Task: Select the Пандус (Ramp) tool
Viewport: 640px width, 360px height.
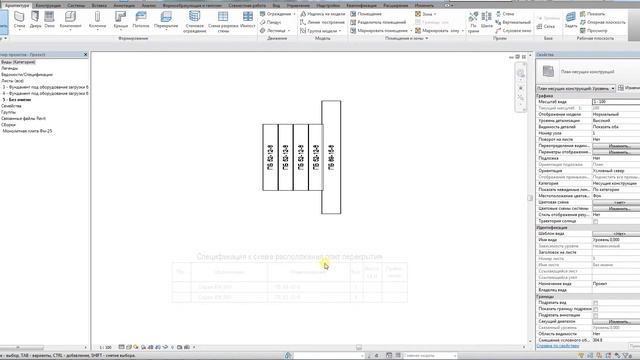Action: pyautogui.click(x=271, y=22)
